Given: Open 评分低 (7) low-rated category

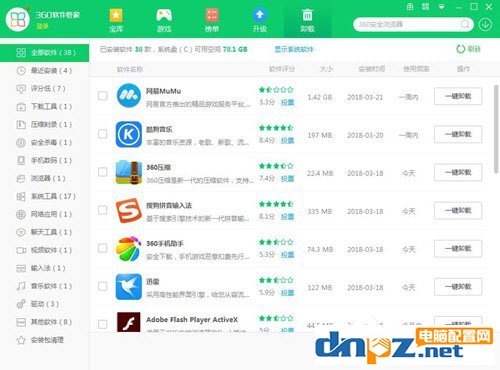Looking at the screenshot, I should pos(45,89).
